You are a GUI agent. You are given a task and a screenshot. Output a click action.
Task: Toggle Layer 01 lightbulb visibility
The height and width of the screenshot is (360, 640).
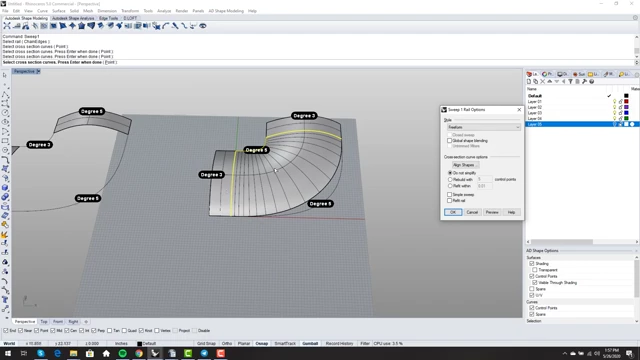click(614, 102)
